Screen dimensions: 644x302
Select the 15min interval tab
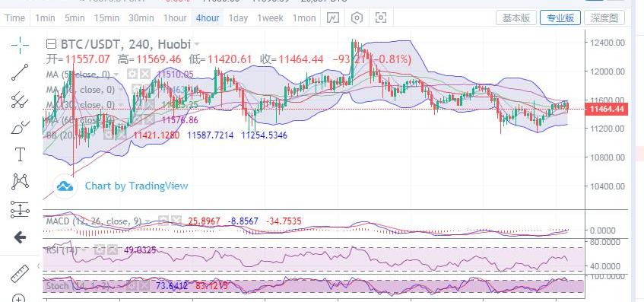pyautogui.click(x=106, y=18)
